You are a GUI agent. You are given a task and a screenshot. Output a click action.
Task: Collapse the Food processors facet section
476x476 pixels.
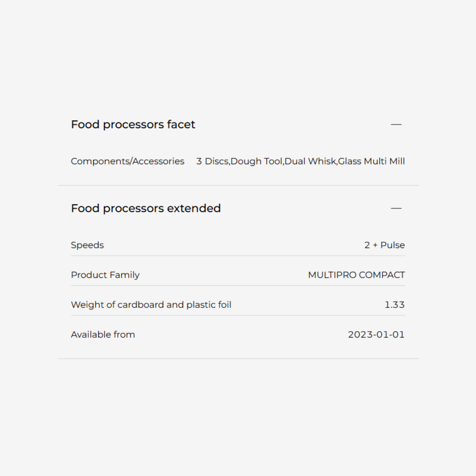396,124
